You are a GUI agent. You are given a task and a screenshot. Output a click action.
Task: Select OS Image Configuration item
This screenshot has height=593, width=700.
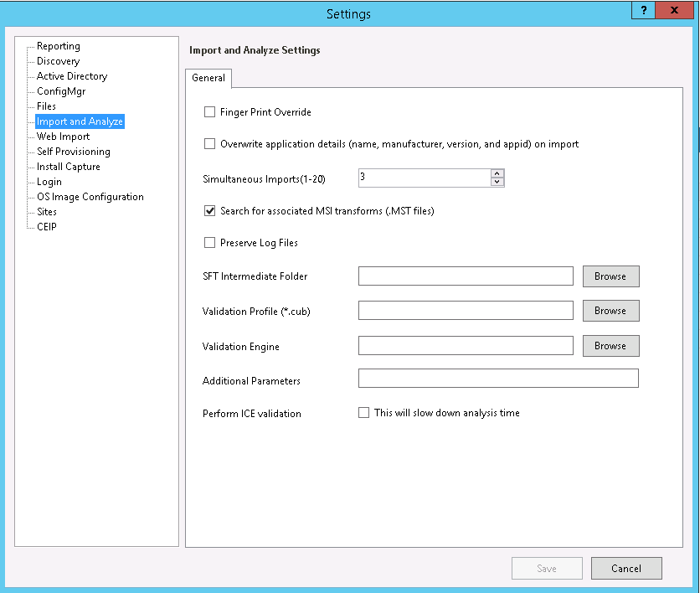90,197
